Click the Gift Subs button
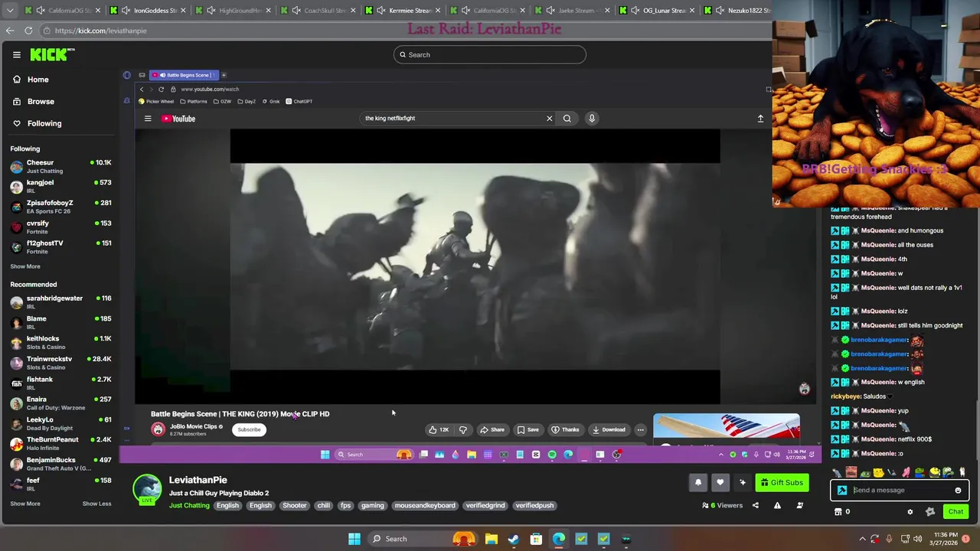980x551 pixels. (782, 483)
